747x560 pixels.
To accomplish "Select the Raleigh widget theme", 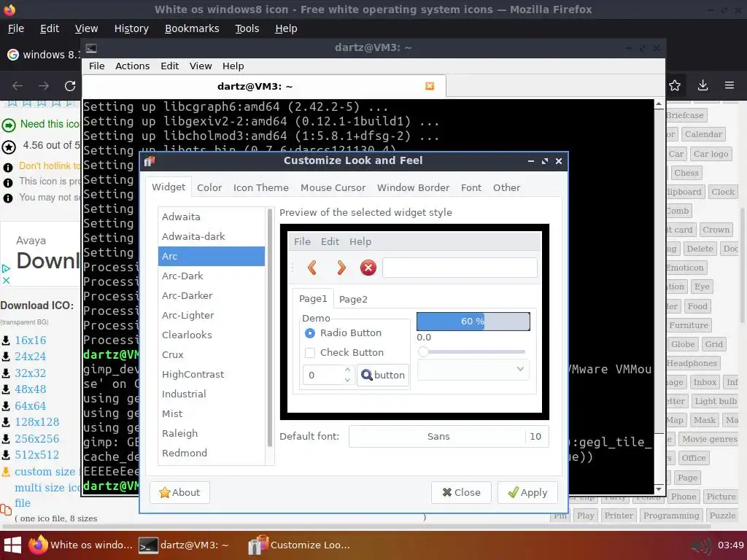I will tap(212, 434).
